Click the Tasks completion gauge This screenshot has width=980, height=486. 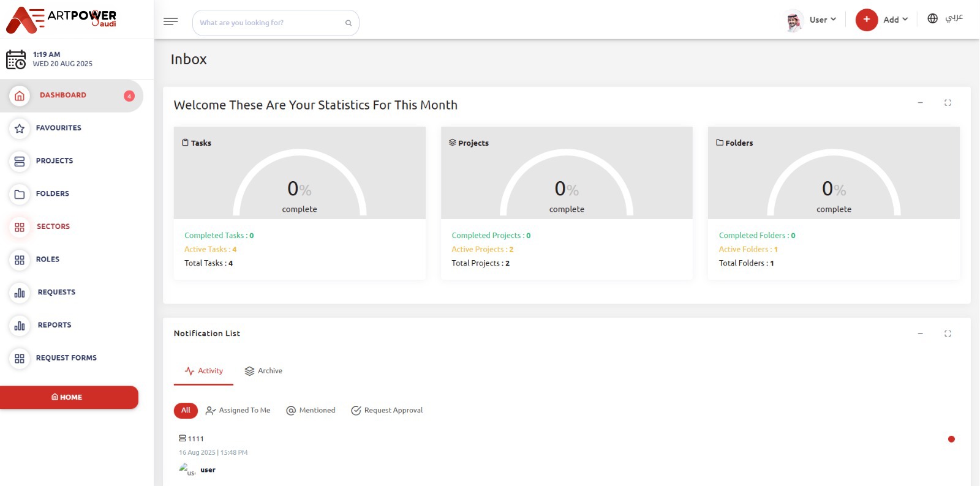pyautogui.click(x=300, y=184)
